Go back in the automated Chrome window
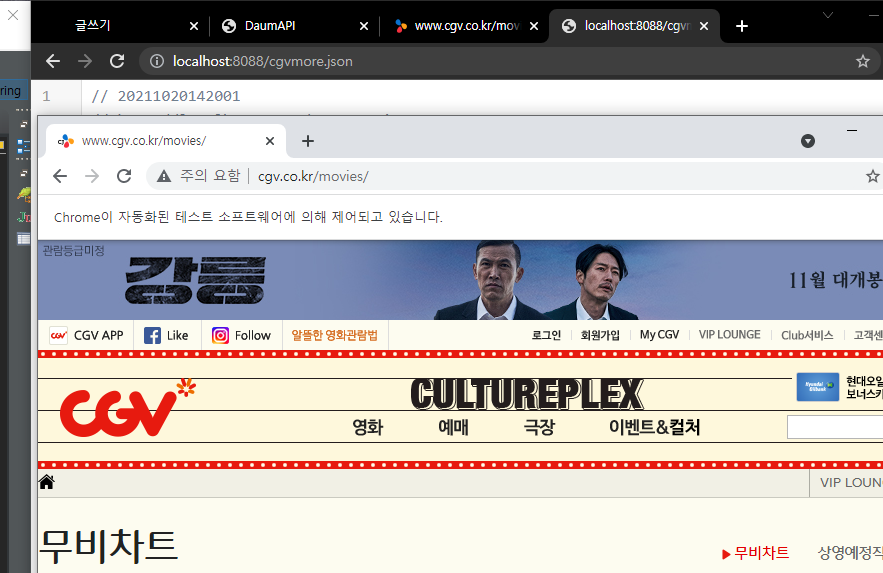 (60, 176)
